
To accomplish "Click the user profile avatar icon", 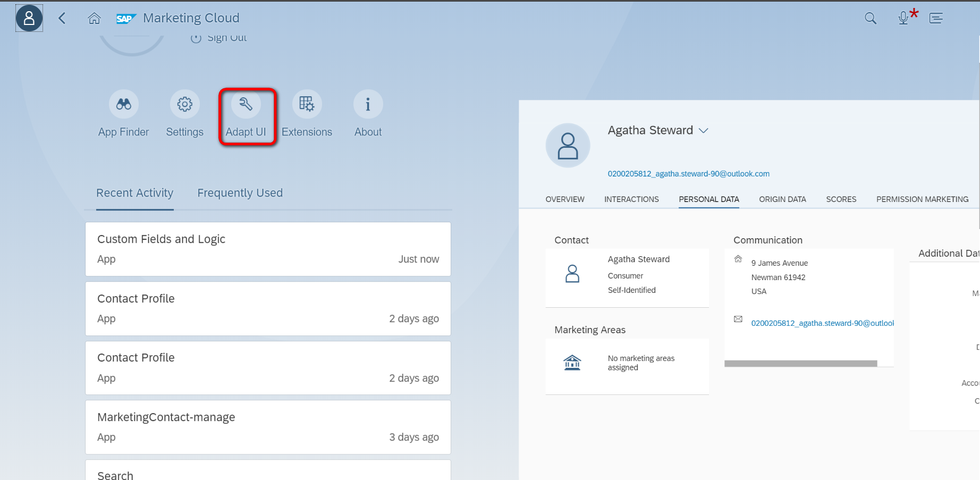I will [x=29, y=18].
